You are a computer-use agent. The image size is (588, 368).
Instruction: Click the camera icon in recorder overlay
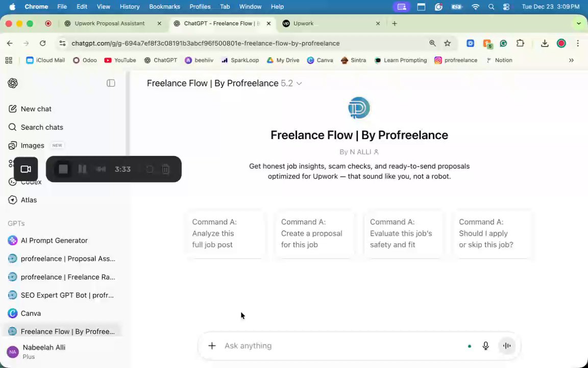tap(26, 169)
